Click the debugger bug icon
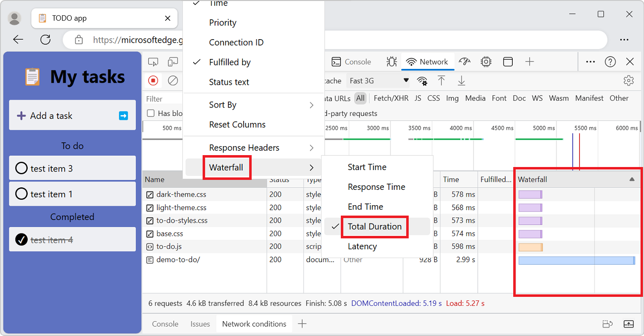644x336 pixels. [392, 61]
